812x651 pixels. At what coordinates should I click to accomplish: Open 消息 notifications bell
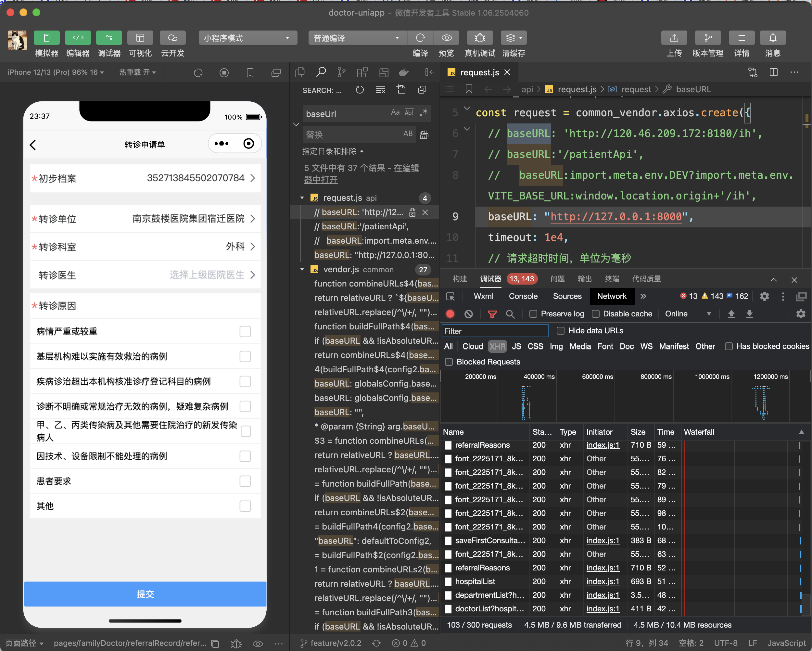tap(772, 38)
